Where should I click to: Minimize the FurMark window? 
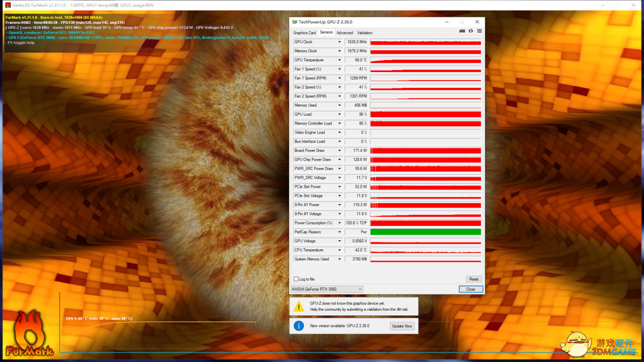tap(603, 5)
